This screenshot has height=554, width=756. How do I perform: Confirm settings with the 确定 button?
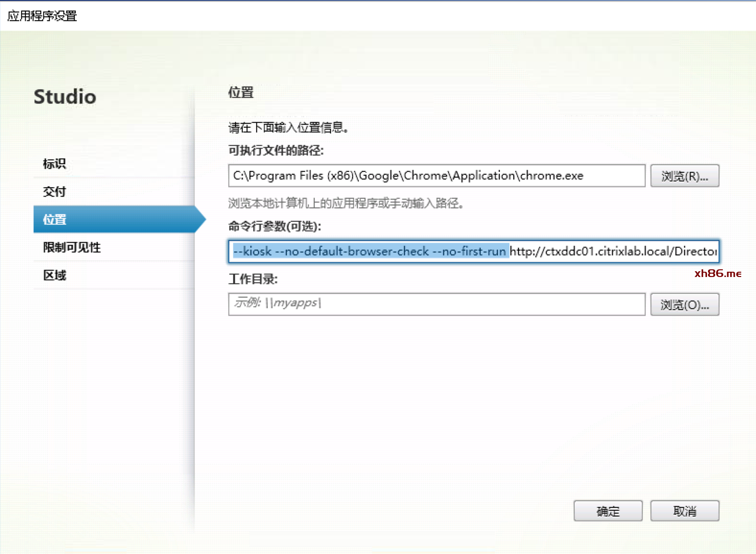[x=608, y=511]
